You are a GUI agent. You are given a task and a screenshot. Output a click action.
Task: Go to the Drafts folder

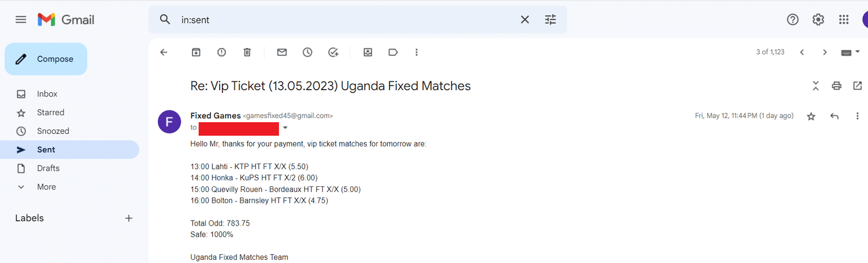[x=48, y=168]
